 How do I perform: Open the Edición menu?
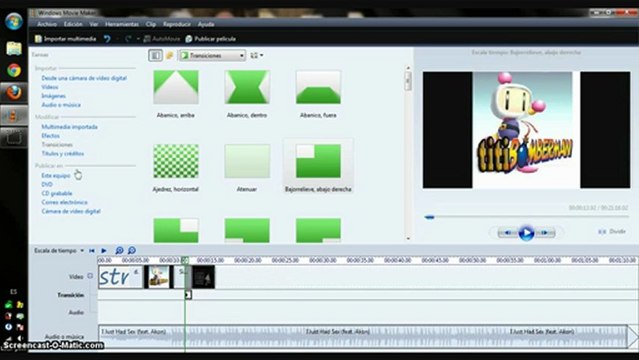(x=73, y=24)
